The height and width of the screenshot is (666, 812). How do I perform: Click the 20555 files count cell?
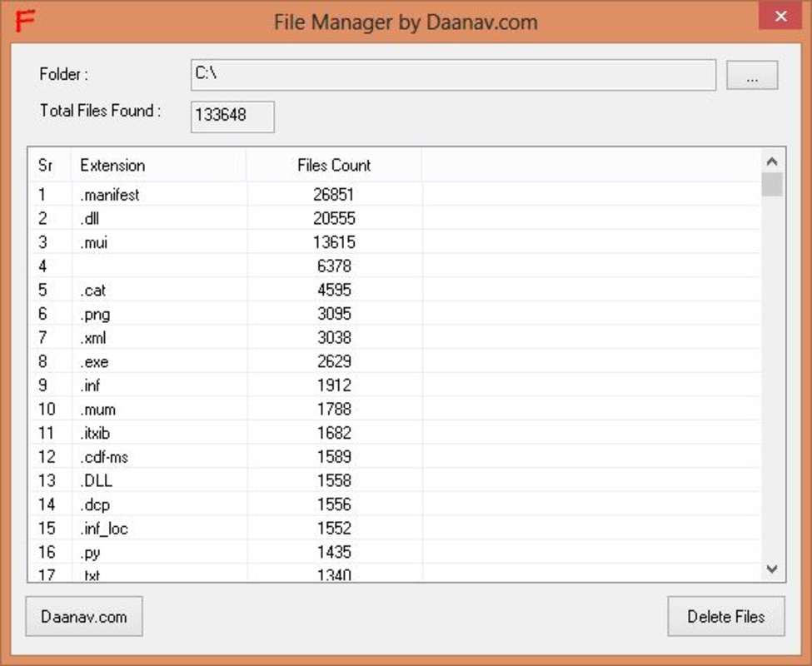coord(334,218)
